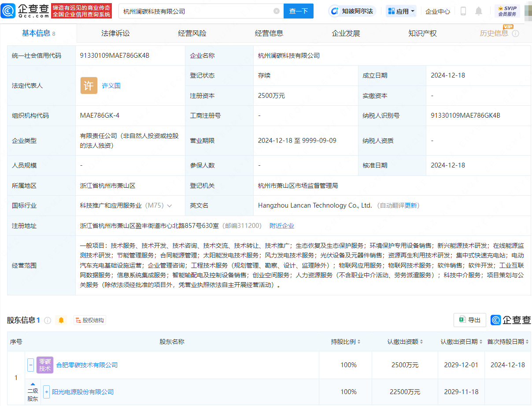Viewport: 532px width, 406px height.
Task: Switch to 历史信息 VIP tab
Action: tap(494, 33)
